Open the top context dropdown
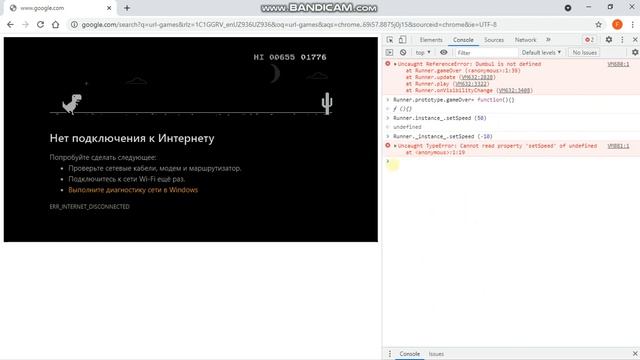 [423, 53]
